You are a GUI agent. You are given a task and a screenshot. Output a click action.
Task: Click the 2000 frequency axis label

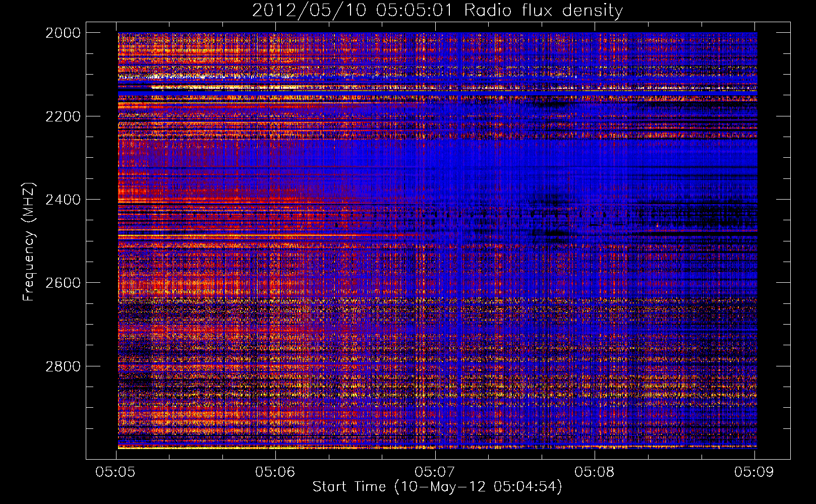tap(63, 33)
